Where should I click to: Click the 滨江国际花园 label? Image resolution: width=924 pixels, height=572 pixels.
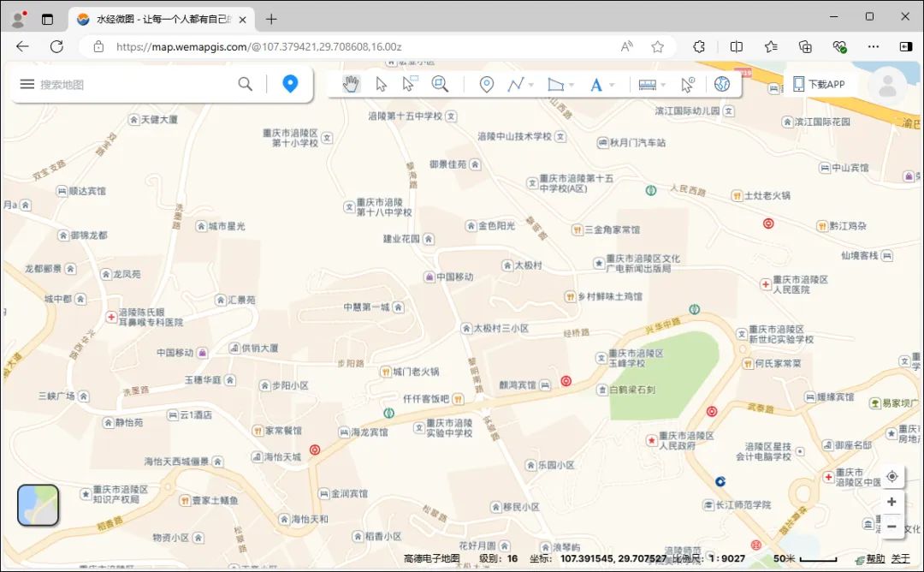point(823,122)
